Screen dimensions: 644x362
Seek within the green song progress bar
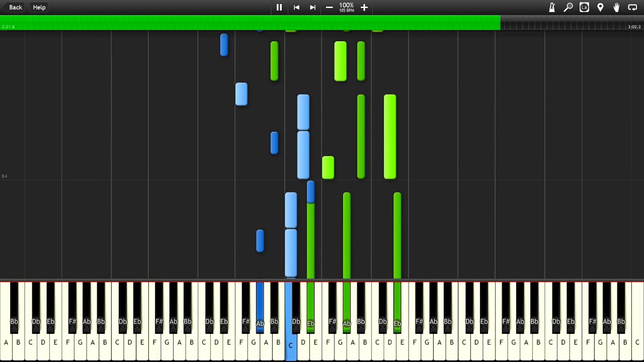pos(250,22)
